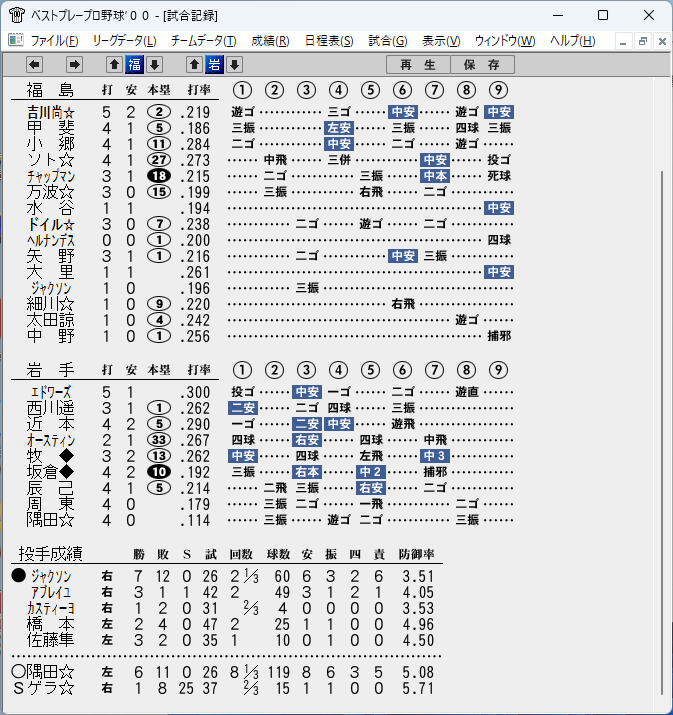Open the チームデータ(T) menu
The image size is (673, 715).
click(x=203, y=41)
